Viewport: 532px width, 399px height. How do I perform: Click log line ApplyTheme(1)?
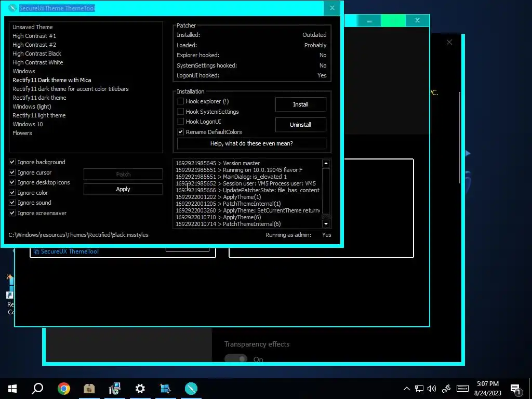(219, 197)
